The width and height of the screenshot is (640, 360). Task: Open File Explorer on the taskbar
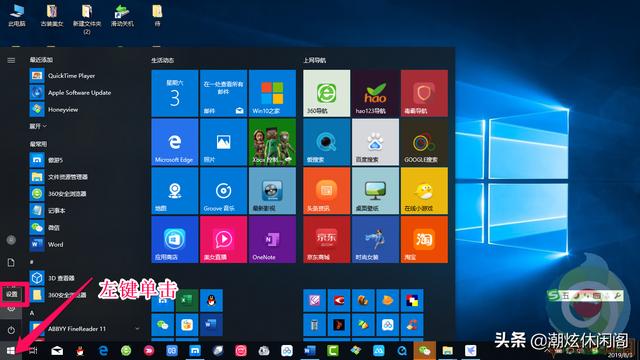448,351
